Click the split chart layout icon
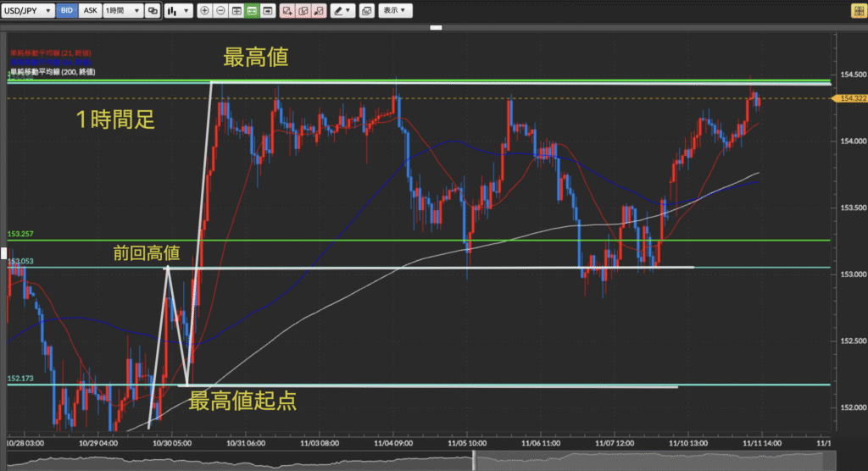This screenshot has height=471, width=868. click(236, 11)
